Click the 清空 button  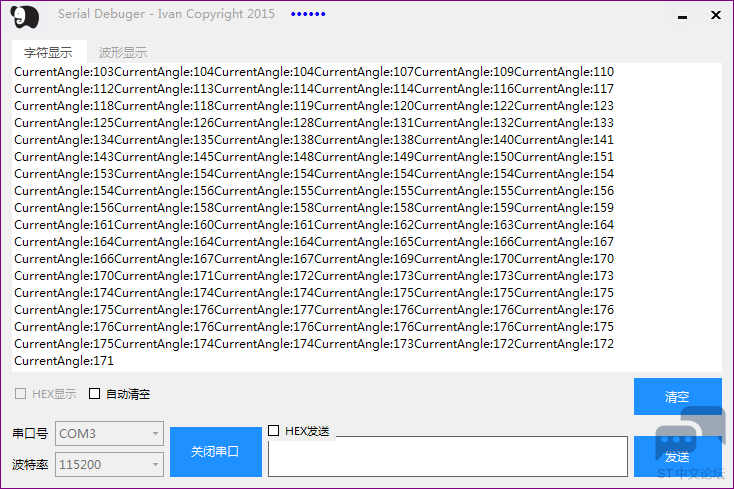pyautogui.click(x=677, y=396)
